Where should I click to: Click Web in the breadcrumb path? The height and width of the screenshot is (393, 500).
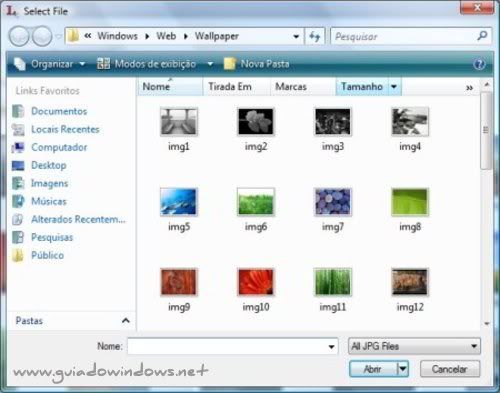click(x=166, y=36)
